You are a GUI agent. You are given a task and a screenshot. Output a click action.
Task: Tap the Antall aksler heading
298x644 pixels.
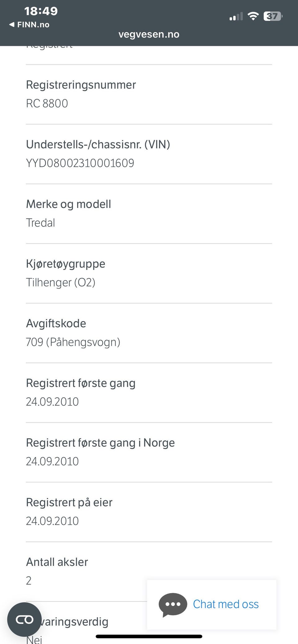tap(57, 562)
